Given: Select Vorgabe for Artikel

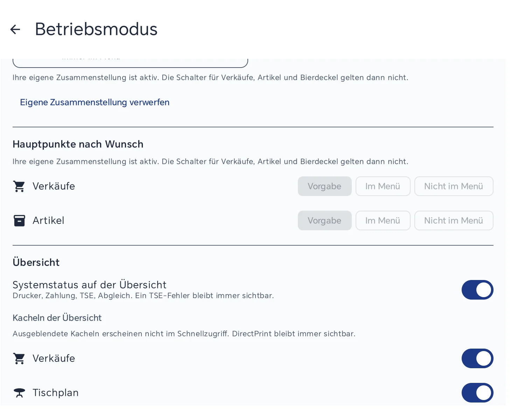Looking at the screenshot, I should (x=325, y=220).
